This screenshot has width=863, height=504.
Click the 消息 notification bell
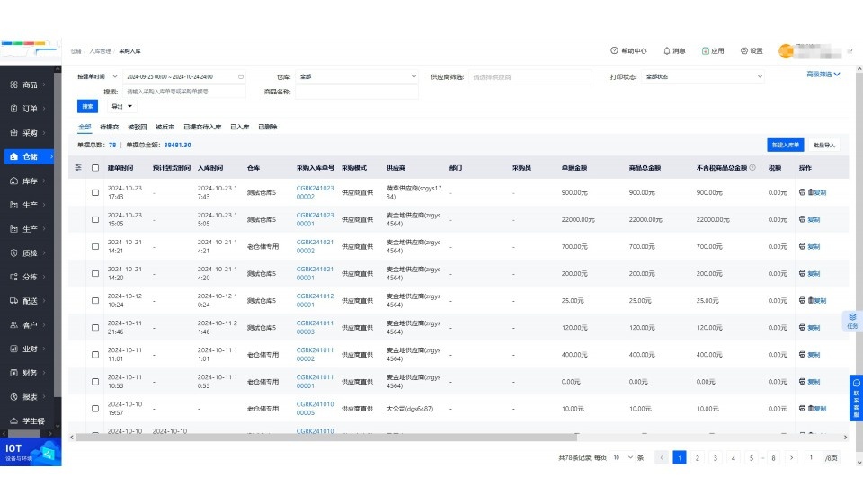pos(667,51)
